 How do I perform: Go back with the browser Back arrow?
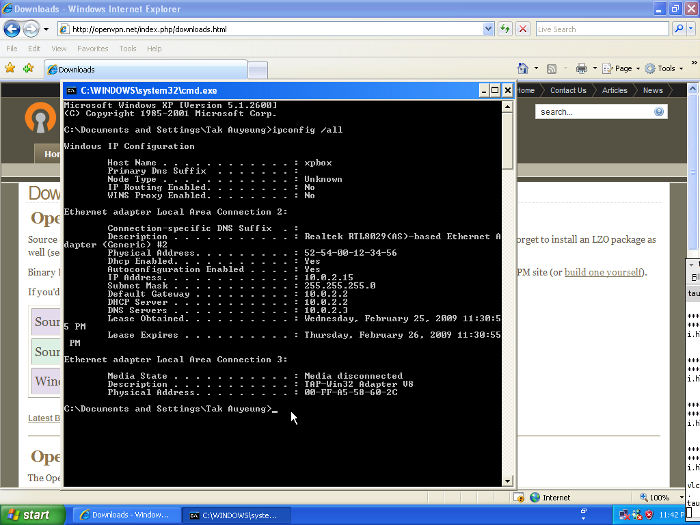12,29
